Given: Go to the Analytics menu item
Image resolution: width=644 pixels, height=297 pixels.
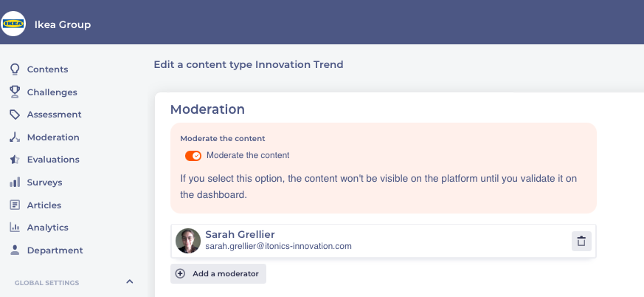Looking at the screenshot, I should [48, 228].
